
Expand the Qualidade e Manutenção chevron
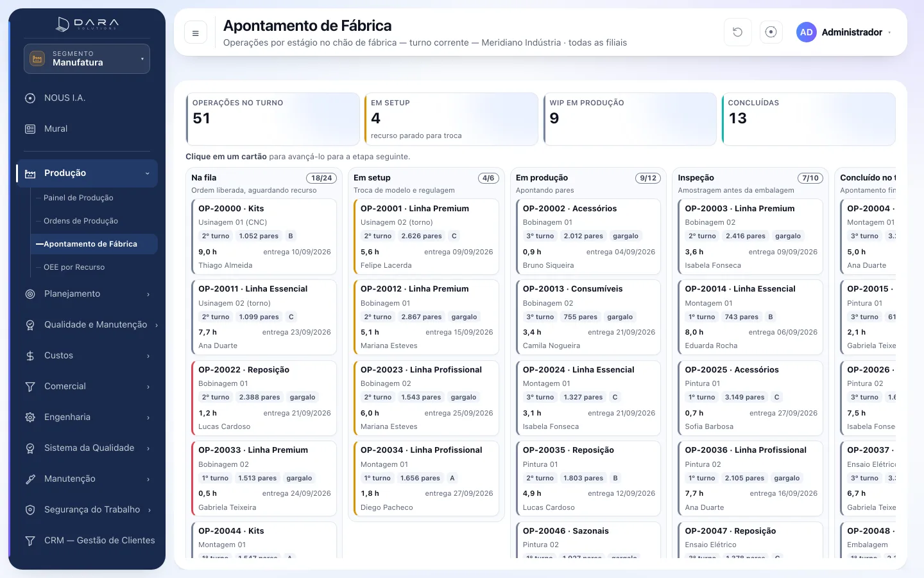(156, 325)
